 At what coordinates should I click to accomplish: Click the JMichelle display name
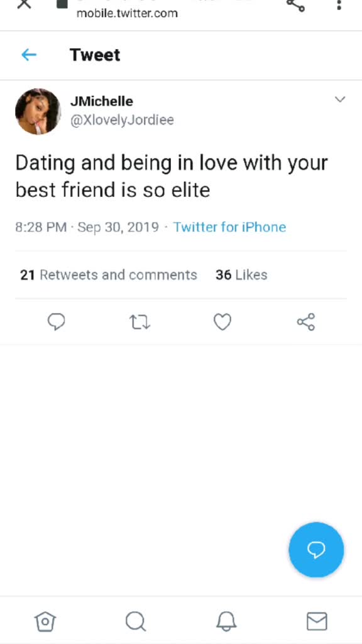pyautogui.click(x=102, y=101)
